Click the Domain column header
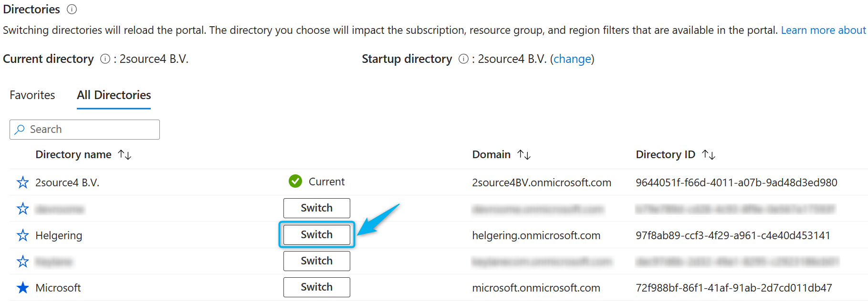868x303 pixels. coord(492,154)
